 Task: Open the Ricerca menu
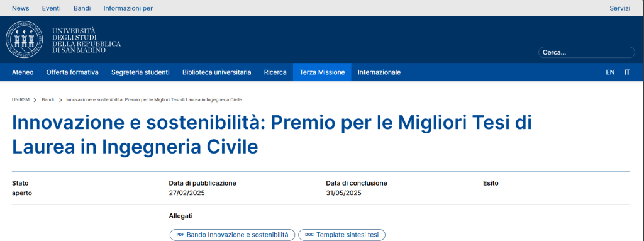point(275,72)
